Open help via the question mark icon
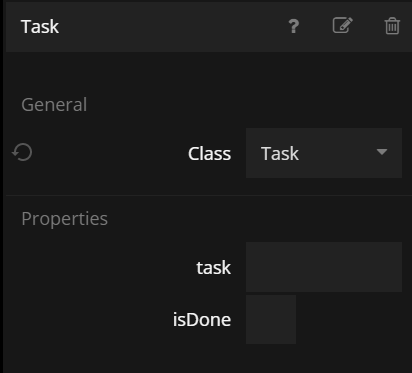412x373 pixels. [294, 26]
